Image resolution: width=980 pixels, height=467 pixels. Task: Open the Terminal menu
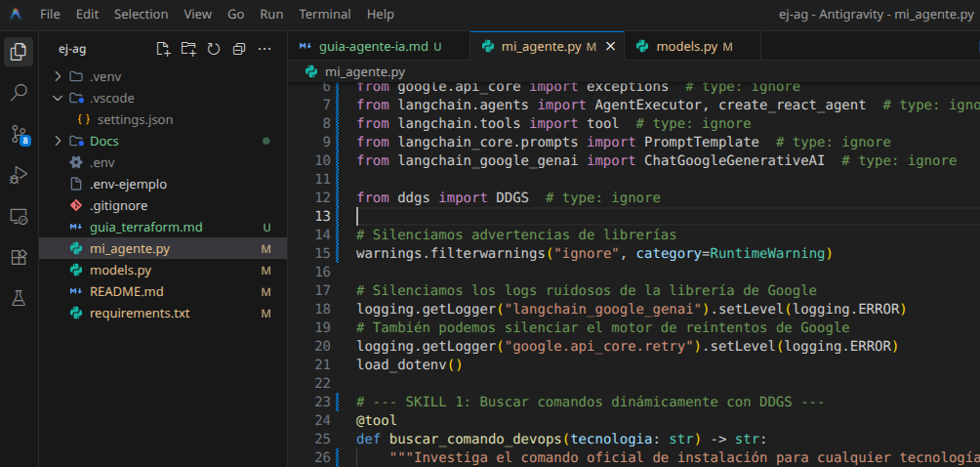pos(325,15)
